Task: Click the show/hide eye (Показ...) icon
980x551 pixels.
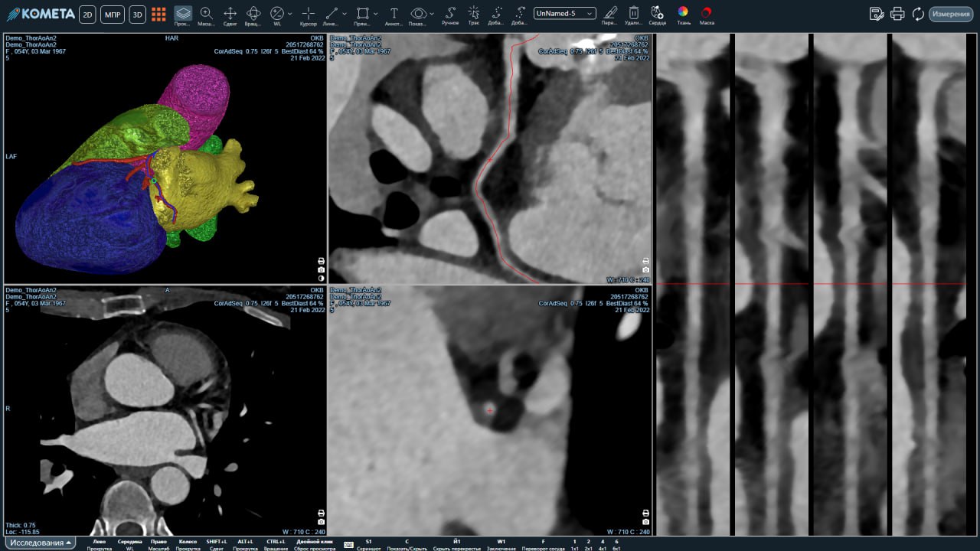Action: (418, 13)
